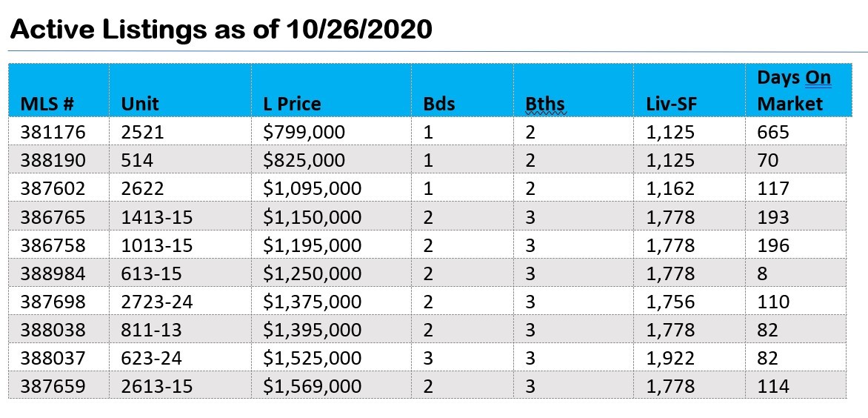868x418 pixels.
Task: Click the MLS # column header
Action: click(x=50, y=104)
